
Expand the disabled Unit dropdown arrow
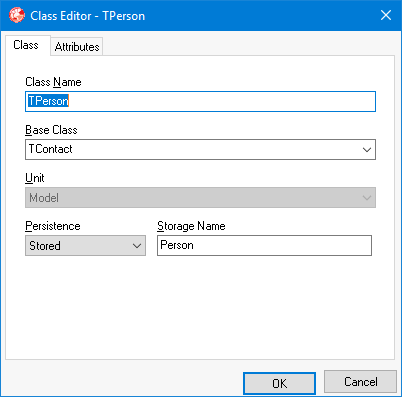[367, 198]
